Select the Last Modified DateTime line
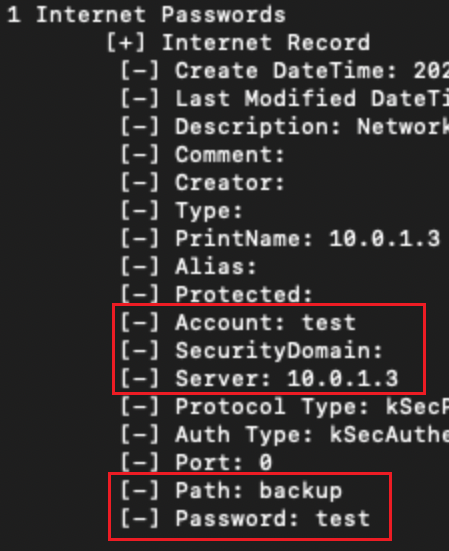 [x=285, y=98]
